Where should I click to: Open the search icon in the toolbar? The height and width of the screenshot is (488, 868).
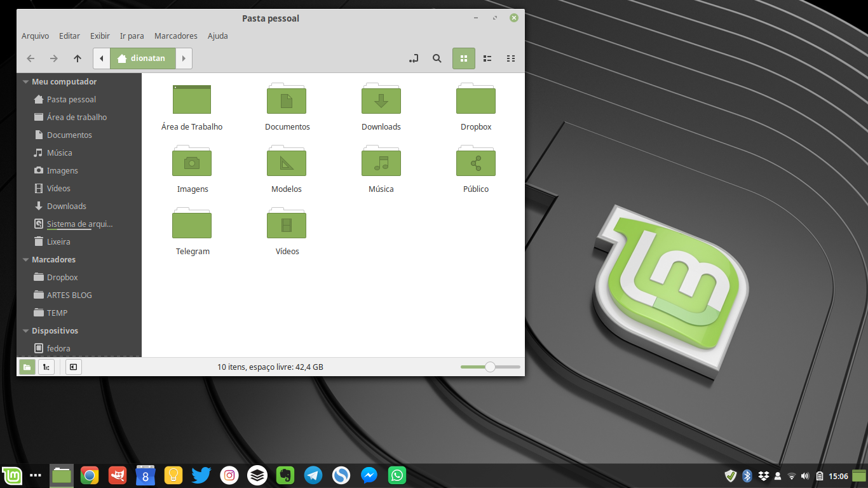pos(437,58)
